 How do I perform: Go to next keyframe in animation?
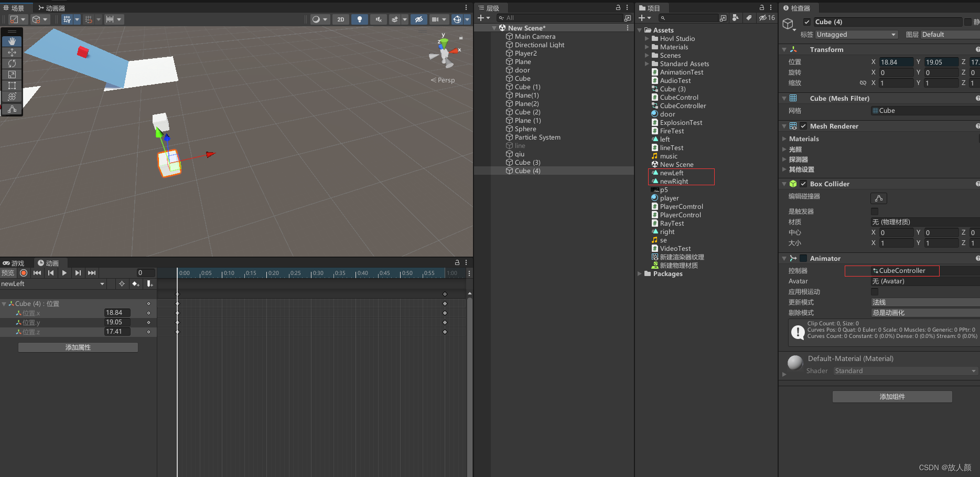(78, 273)
